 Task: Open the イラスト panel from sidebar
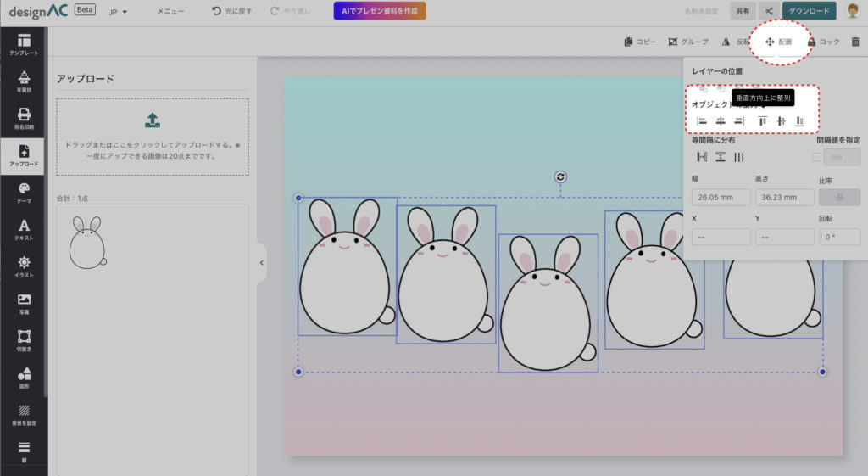click(x=24, y=266)
